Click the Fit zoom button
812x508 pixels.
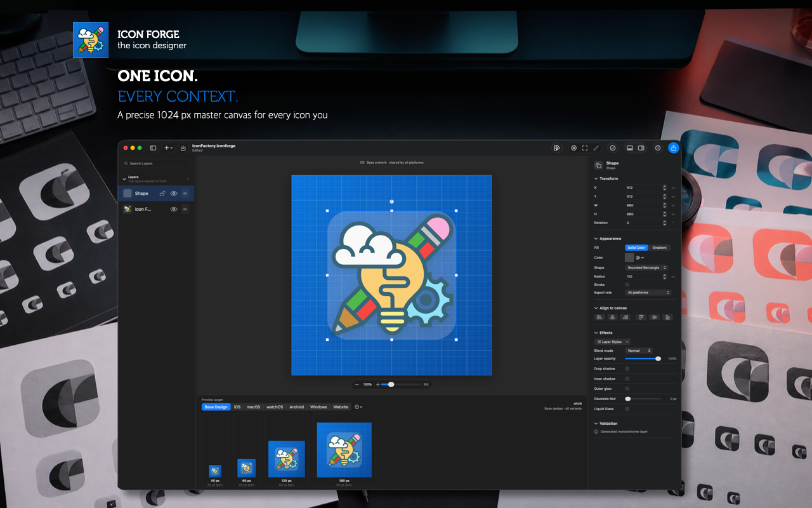pyautogui.click(x=426, y=384)
